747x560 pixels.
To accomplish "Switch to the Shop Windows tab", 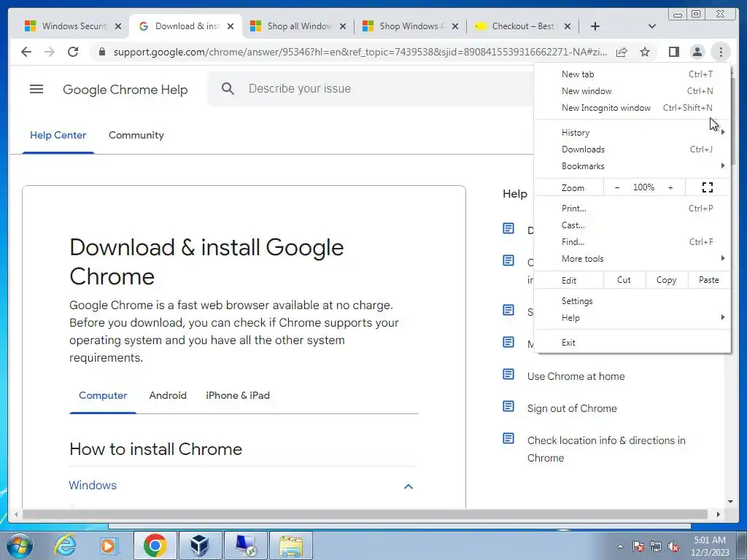I will point(411,26).
